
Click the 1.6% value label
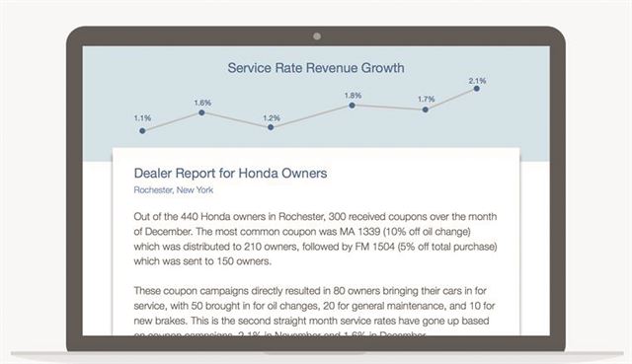(x=202, y=103)
